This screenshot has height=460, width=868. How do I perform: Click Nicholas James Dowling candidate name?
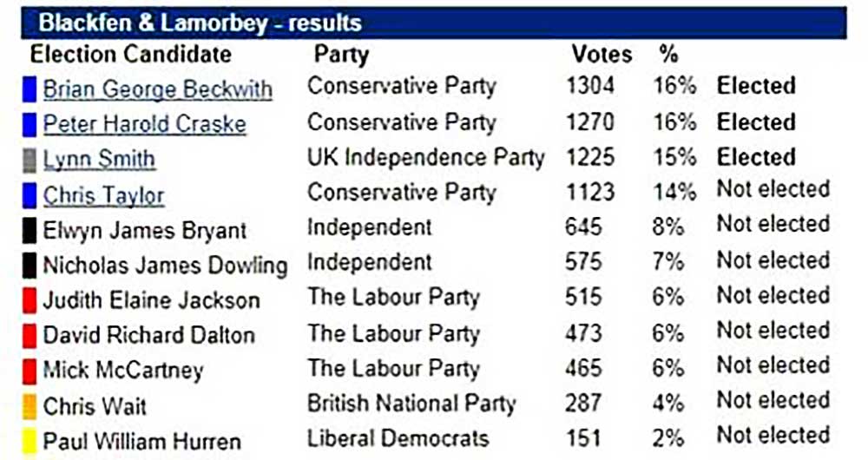(165, 265)
